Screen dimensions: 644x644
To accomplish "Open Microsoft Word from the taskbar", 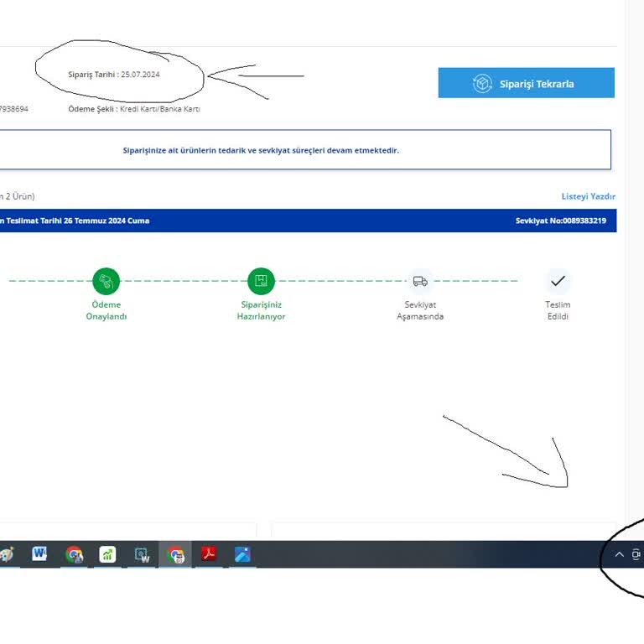I will [39, 554].
